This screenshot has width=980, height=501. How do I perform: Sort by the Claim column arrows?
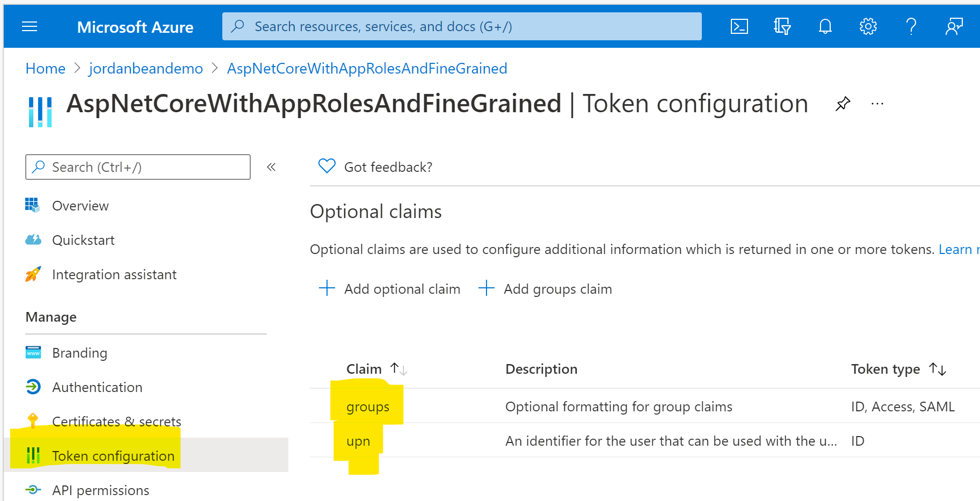[x=399, y=369]
